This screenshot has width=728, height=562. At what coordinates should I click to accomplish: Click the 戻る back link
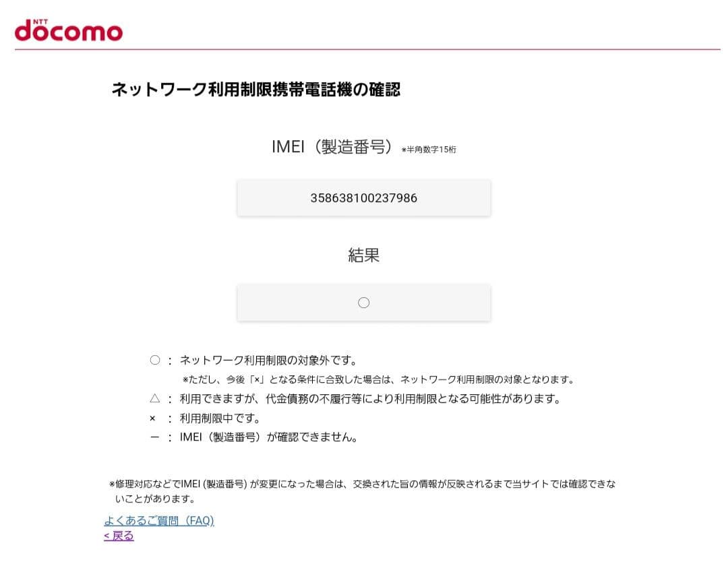click(118, 536)
